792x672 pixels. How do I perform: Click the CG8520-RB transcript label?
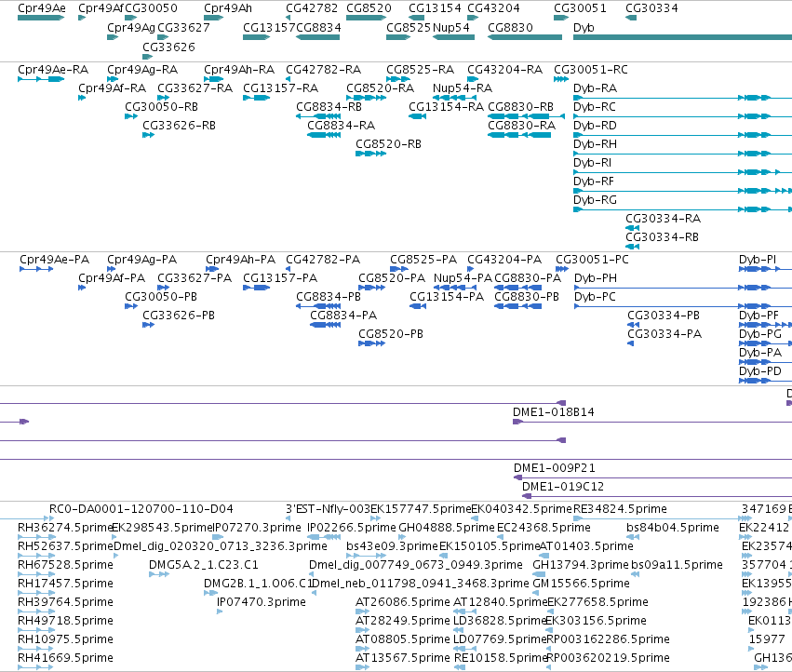388,144
